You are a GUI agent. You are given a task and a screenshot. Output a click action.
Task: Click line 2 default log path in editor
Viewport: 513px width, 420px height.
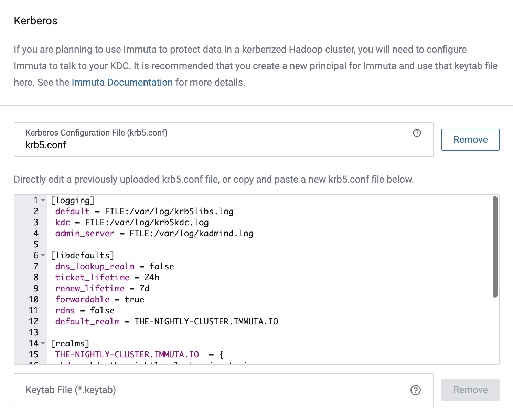169,212
